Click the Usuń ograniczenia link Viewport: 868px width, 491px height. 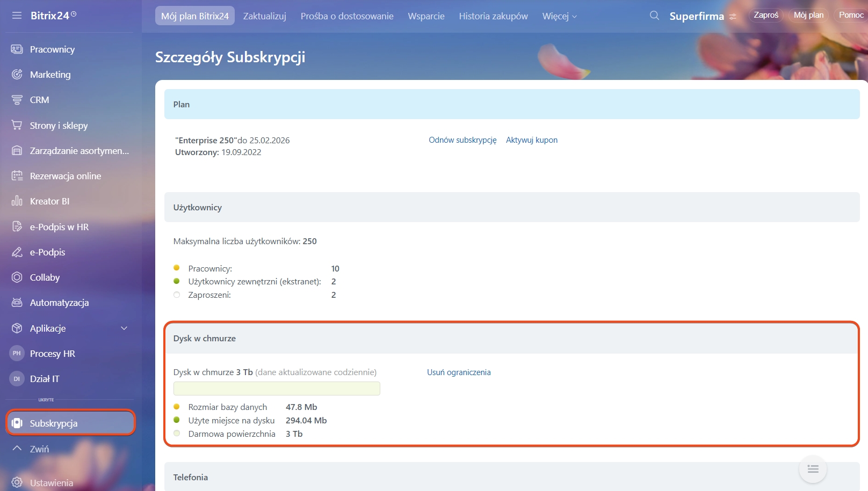point(459,372)
